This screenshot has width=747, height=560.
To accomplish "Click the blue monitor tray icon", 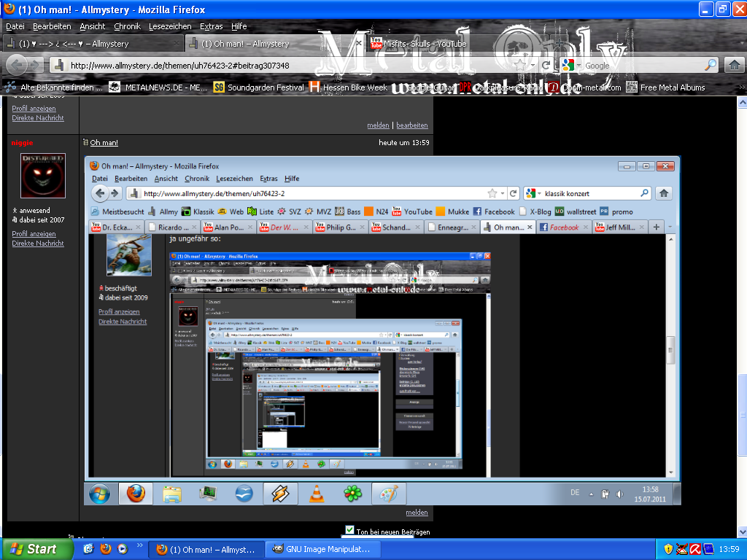I will point(708,549).
